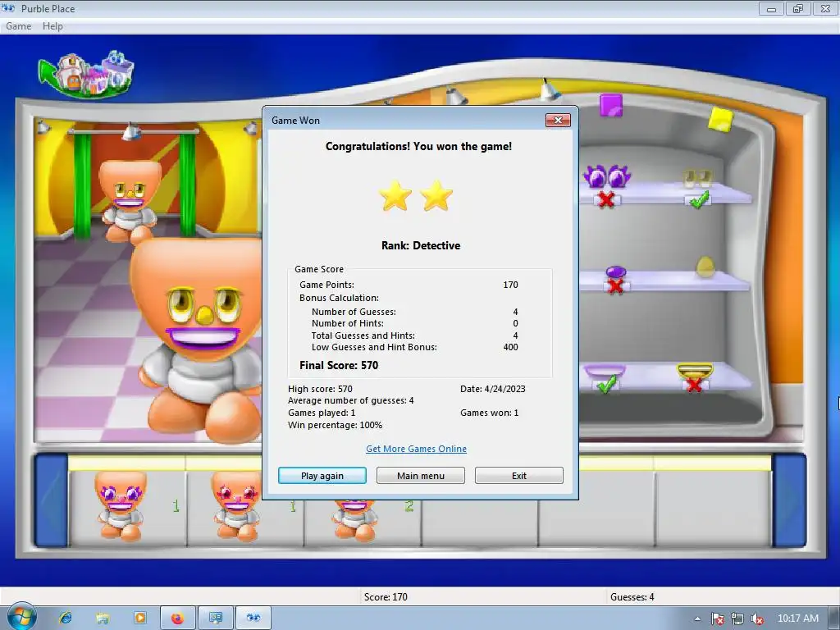Click the right blue scroll panel arrow
The image size is (840, 630).
click(x=788, y=500)
